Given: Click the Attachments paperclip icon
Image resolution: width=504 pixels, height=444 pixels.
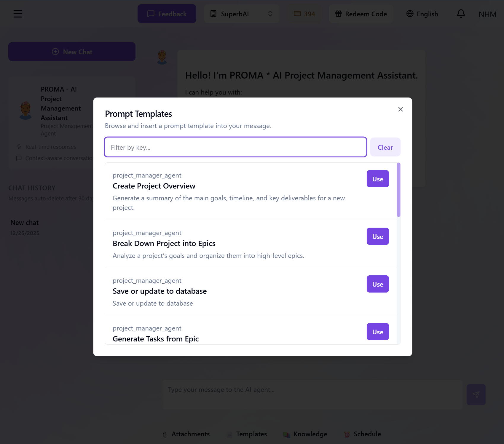Looking at the screenshot, I should [x=165, y=434].
